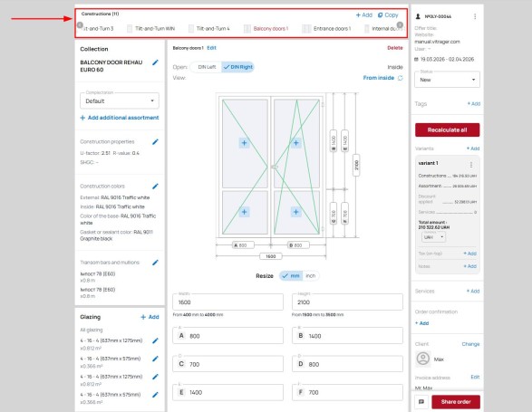Open the Status New dropdown
The width and height of the screenshot is (532, 412).
click(447, 80)
